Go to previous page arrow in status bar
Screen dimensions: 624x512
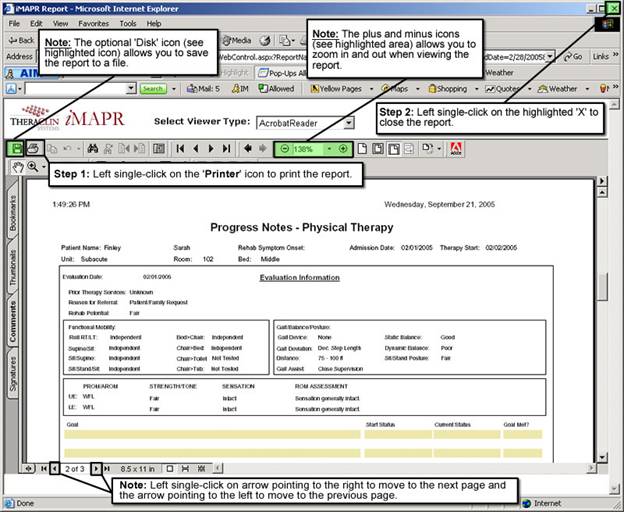[53, 468]
